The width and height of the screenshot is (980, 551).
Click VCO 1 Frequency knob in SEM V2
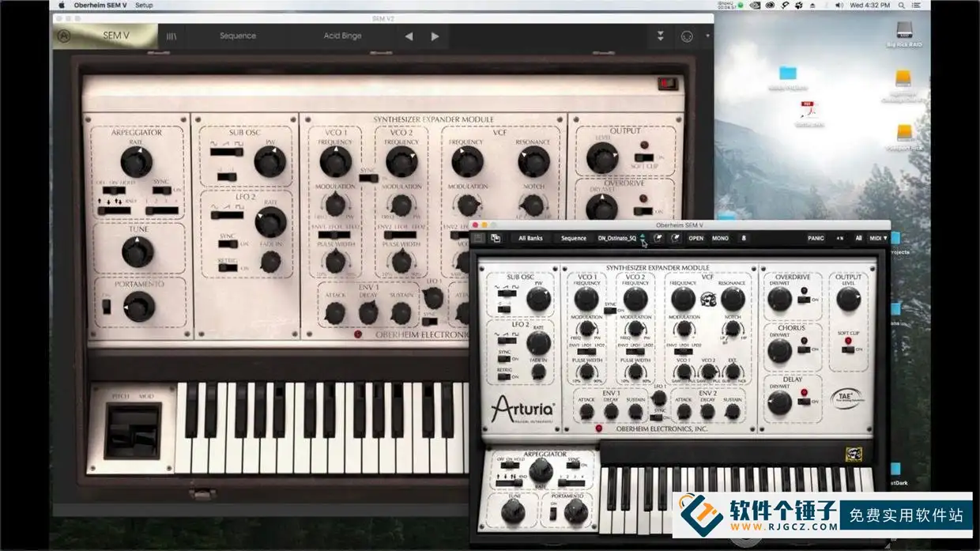click(335, 161)
